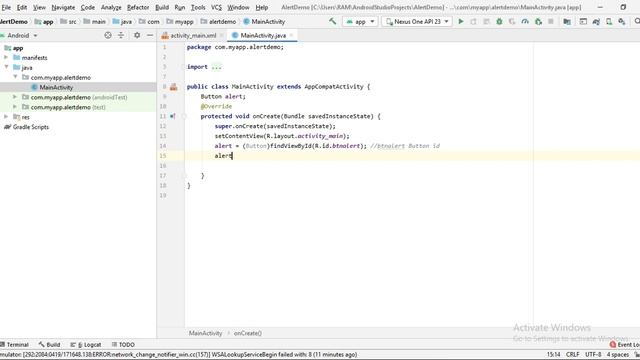640x360 pixels.
Task: Place cursor on the setContentView code line
Action: click(x=282, y=136)
